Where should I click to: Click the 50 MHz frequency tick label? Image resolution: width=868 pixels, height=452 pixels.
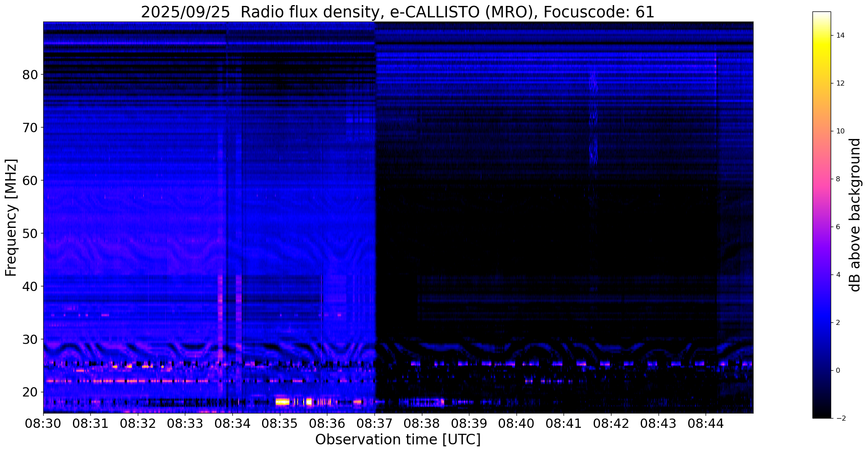click(29, 233)
